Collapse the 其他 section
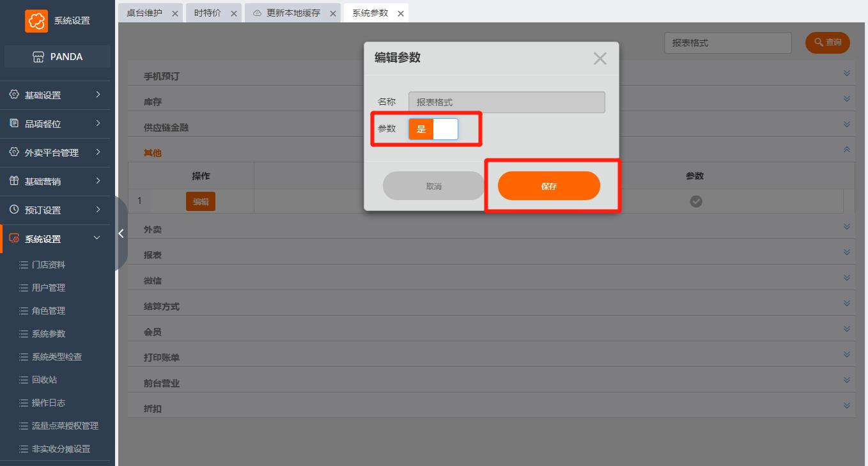Image resolution: width=868 pixels, height=466 pixels. click(847, 150)
